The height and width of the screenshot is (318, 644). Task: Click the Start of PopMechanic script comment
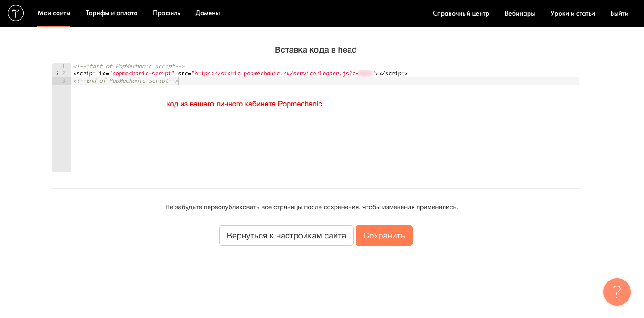pos(129,66)
